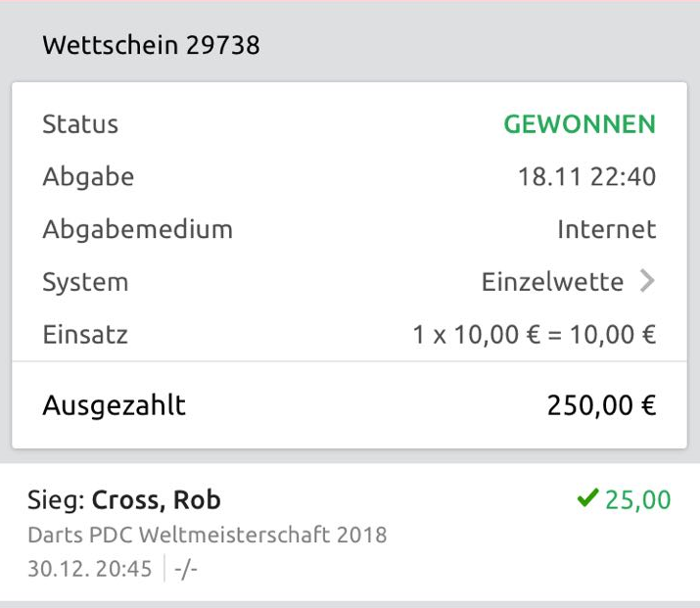Select the Wettschein 29738 header
Screen dimensions: 700x608
click(151, 45)
